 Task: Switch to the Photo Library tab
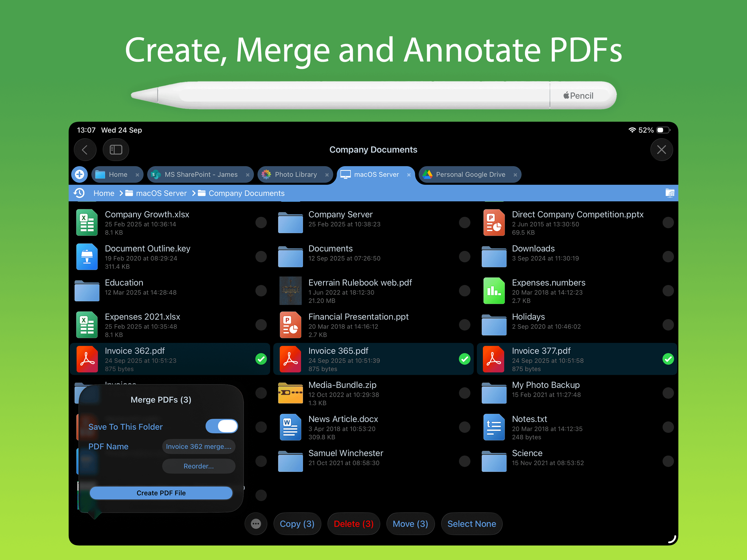point(296,174)
